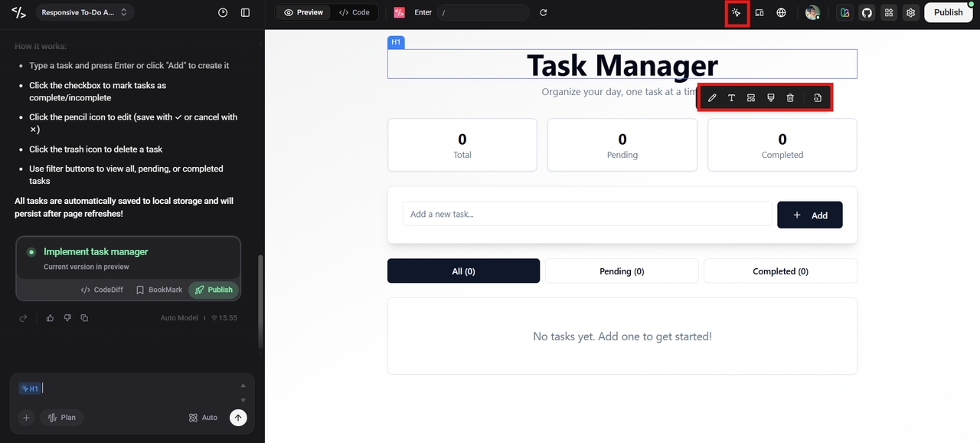Click the layout blocks icon in floating toolbar

(x=751, y=98)
